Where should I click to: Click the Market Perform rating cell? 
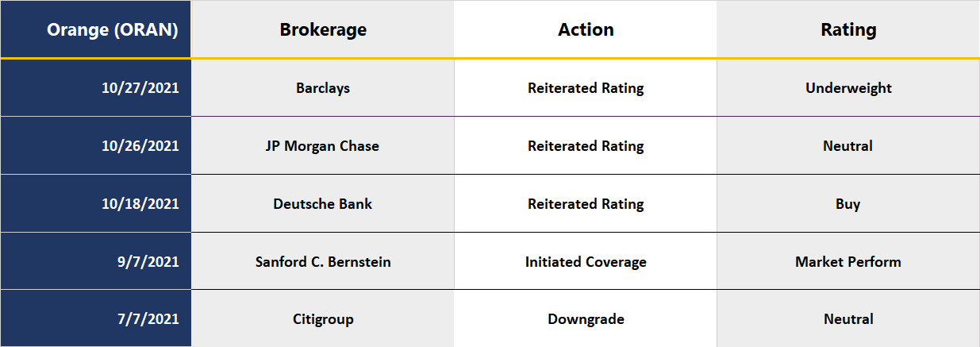click(x=848, y=261)
